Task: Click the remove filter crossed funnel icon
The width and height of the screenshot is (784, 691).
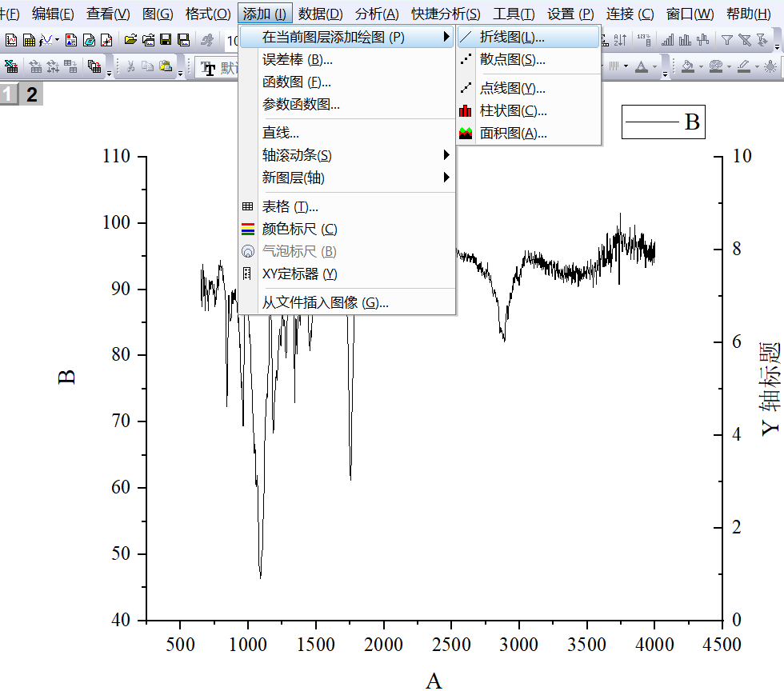Action: [x=744, y=40]
